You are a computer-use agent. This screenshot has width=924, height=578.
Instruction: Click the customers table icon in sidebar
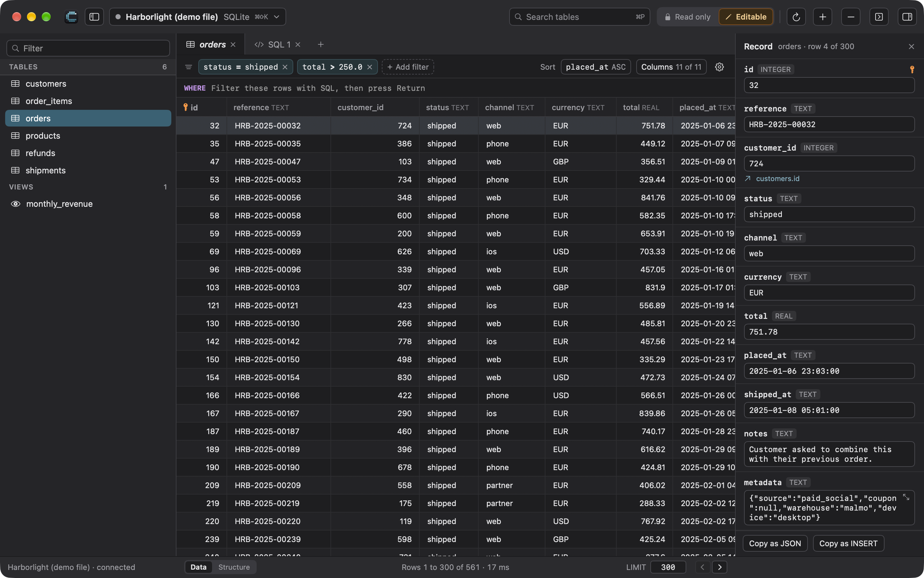(15, 84)
